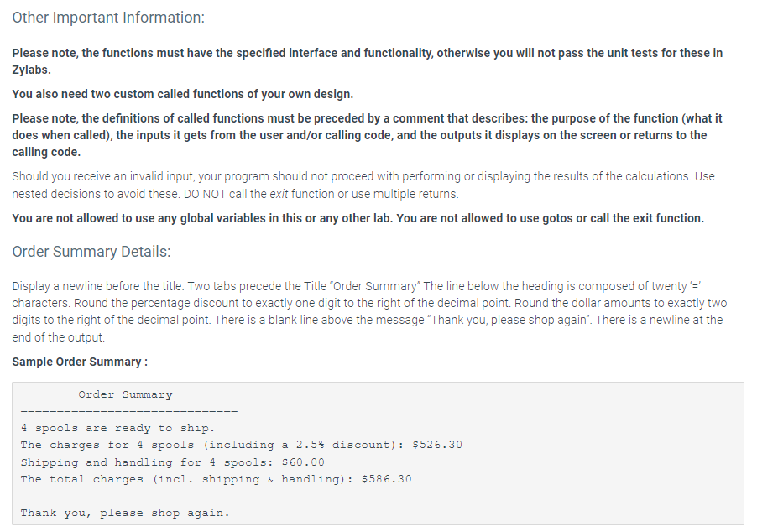
Task: Click the line '4 spools are ready to ship.'
Action: (118, 428)
